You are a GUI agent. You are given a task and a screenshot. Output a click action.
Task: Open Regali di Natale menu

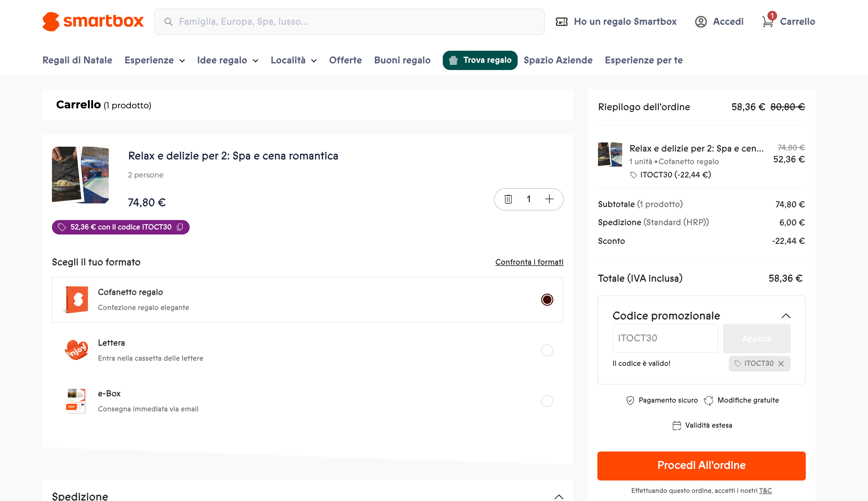77,60
